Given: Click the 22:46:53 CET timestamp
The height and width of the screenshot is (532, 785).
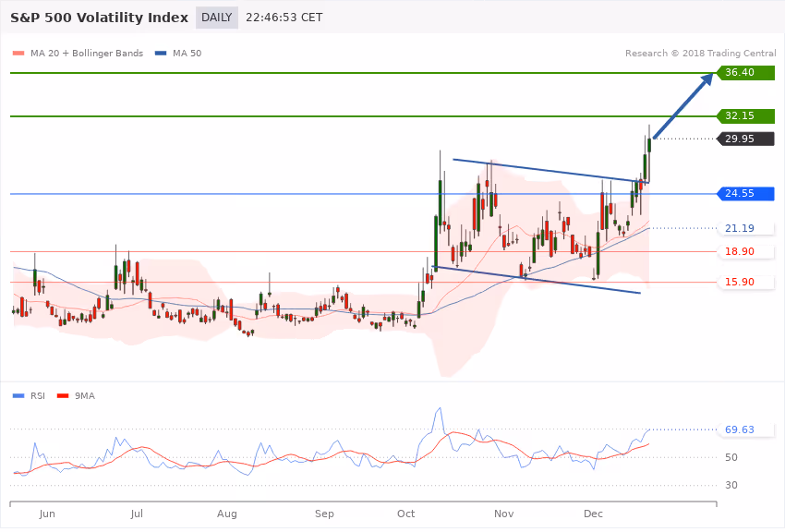Looking at the screenshot, I should 284,18.
